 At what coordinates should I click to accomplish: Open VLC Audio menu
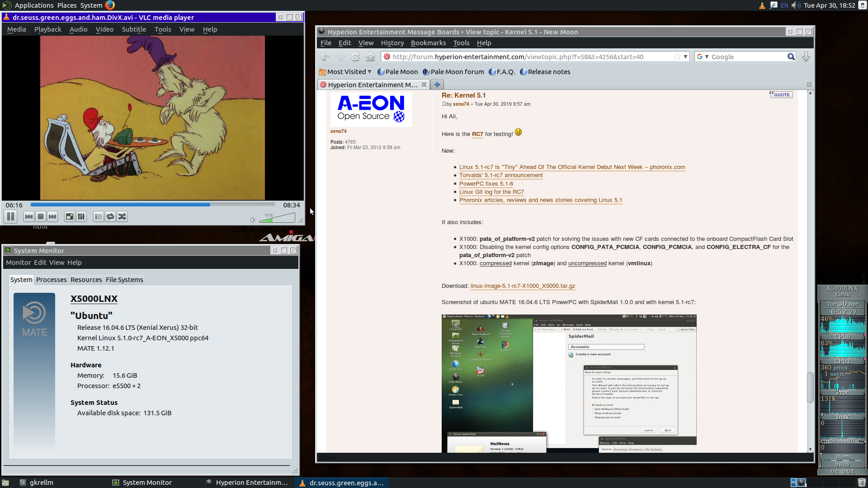[78, 29]
